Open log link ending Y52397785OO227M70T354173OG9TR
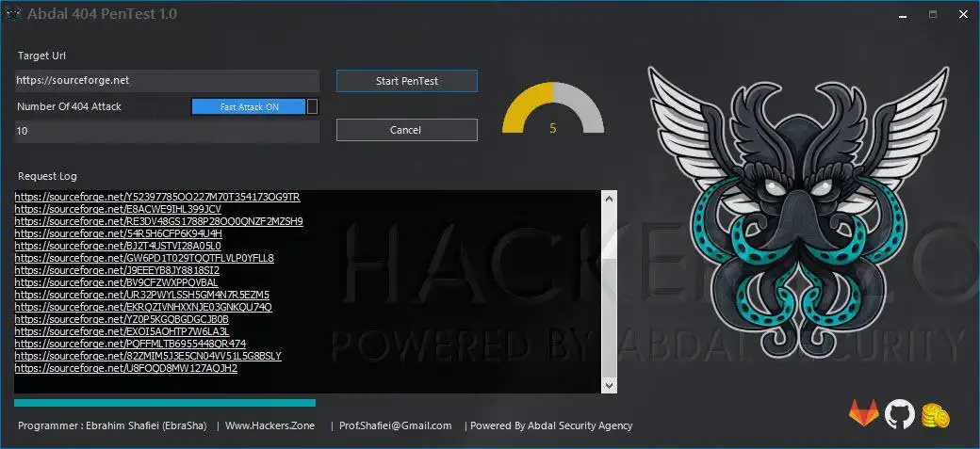The height and width of the screenshot is (449, 980). tap(157, 198)
